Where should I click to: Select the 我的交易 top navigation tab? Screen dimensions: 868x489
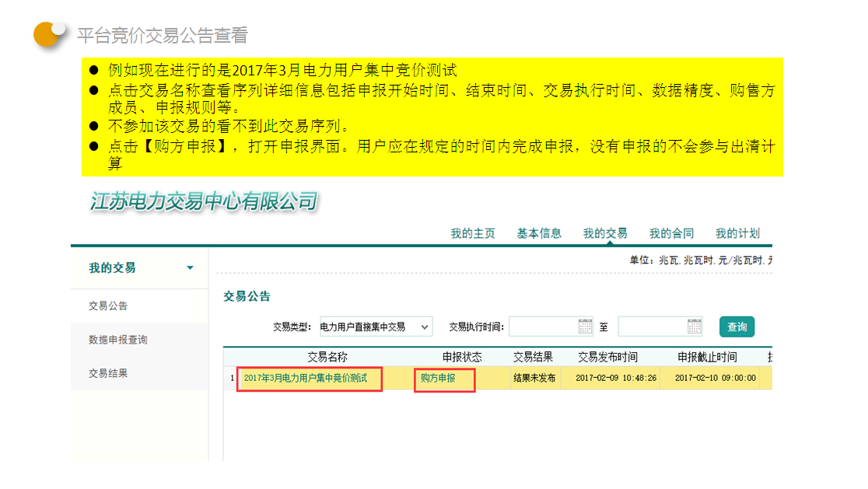pos(605,233)
